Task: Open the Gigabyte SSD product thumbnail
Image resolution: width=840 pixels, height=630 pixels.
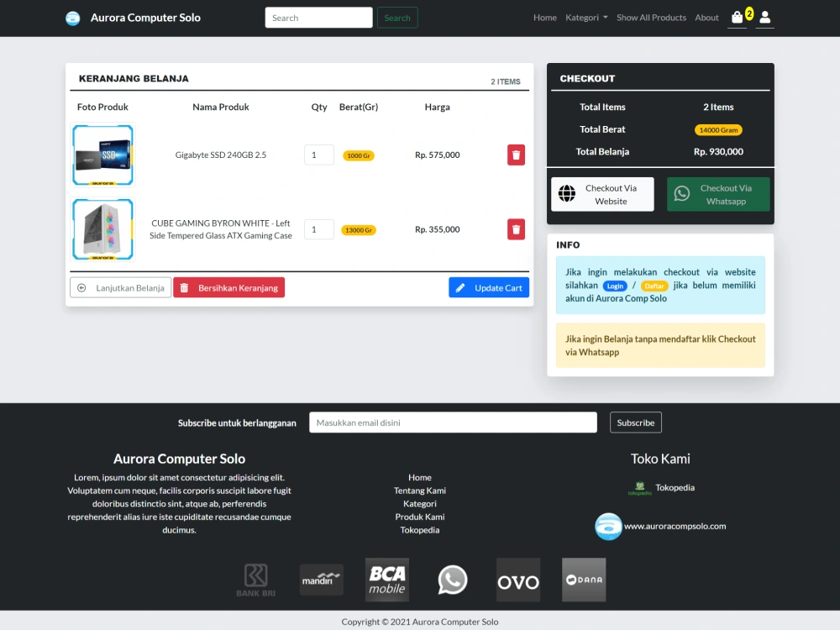Action: [102, 155]
